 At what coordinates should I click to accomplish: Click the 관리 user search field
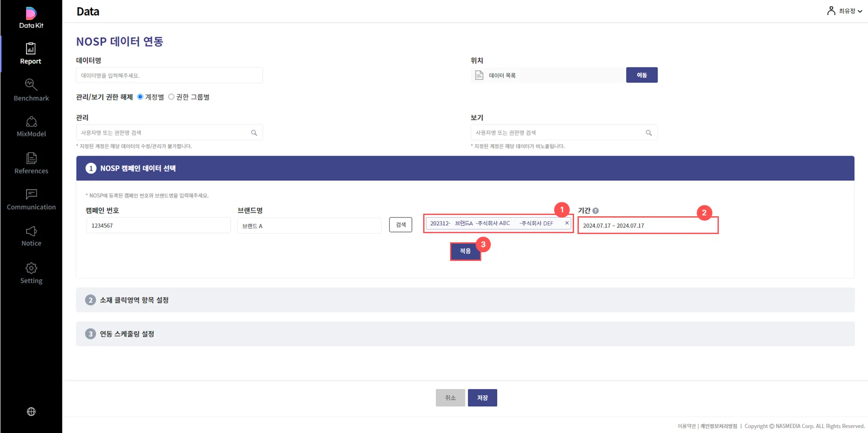tap(169, 133)
